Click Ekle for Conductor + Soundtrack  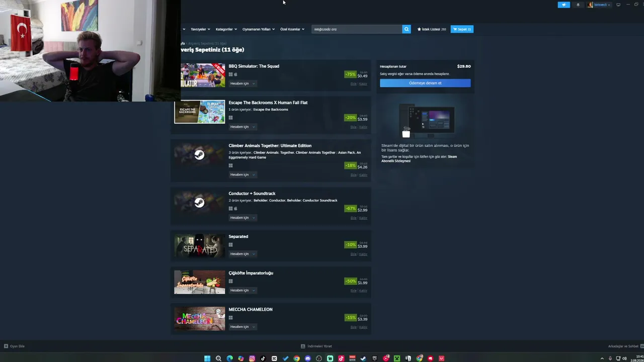pos(353,218)
